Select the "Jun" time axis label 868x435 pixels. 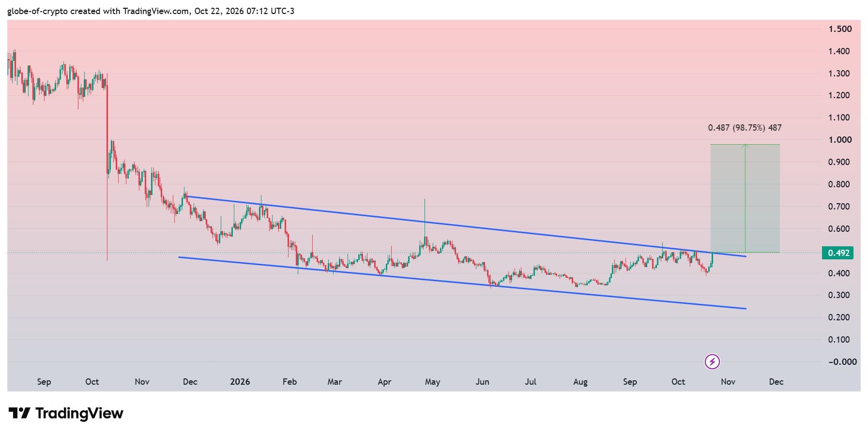tap(482, 382)
